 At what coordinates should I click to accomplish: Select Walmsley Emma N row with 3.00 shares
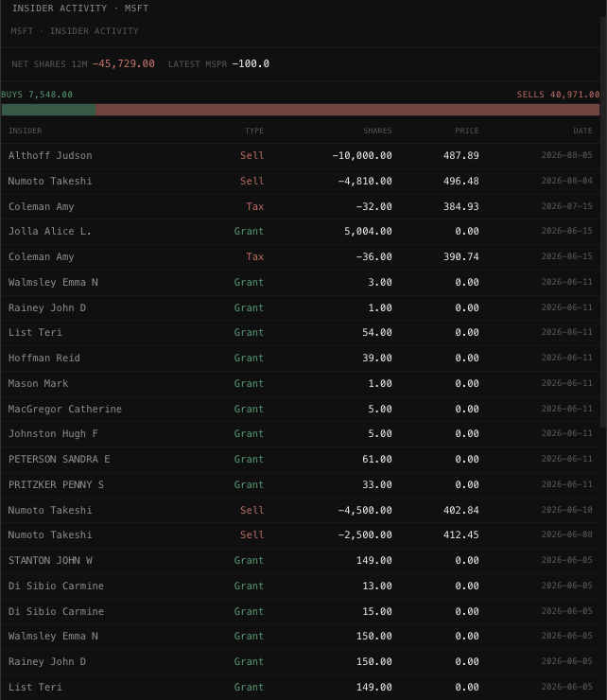point(301,282)
